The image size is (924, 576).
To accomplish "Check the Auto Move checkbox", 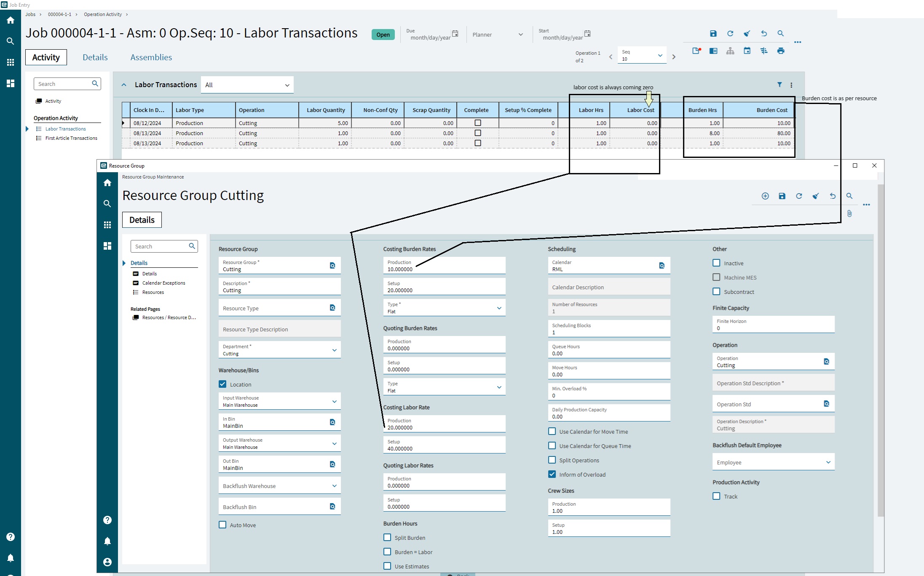I will (x=222, y=525).
